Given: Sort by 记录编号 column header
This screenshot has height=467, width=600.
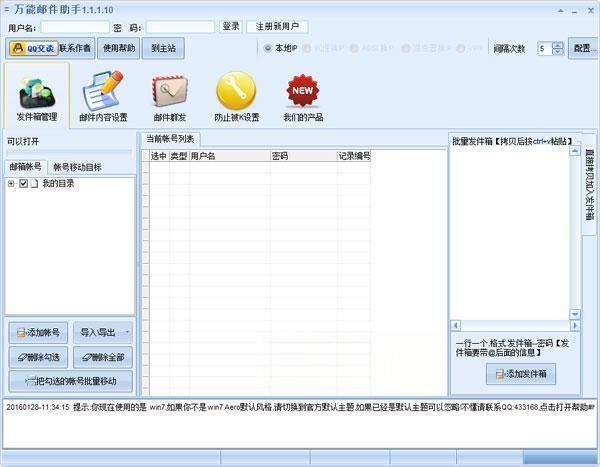Looking at the screenshot, I should click(354, 156).
